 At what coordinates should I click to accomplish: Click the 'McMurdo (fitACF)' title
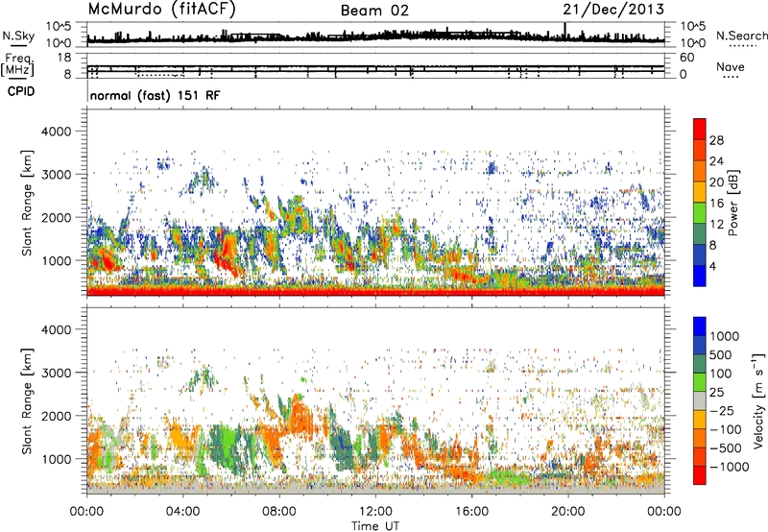point(161,10)
